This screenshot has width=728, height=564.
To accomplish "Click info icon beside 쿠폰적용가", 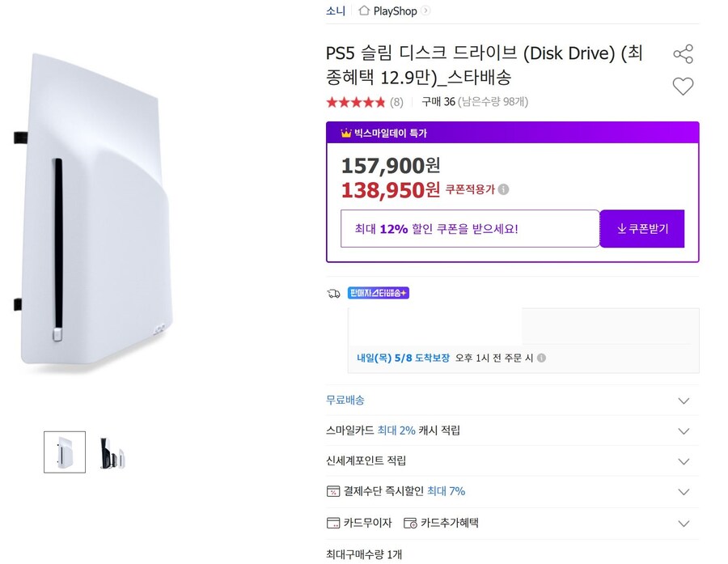I will tap(503, 190).
